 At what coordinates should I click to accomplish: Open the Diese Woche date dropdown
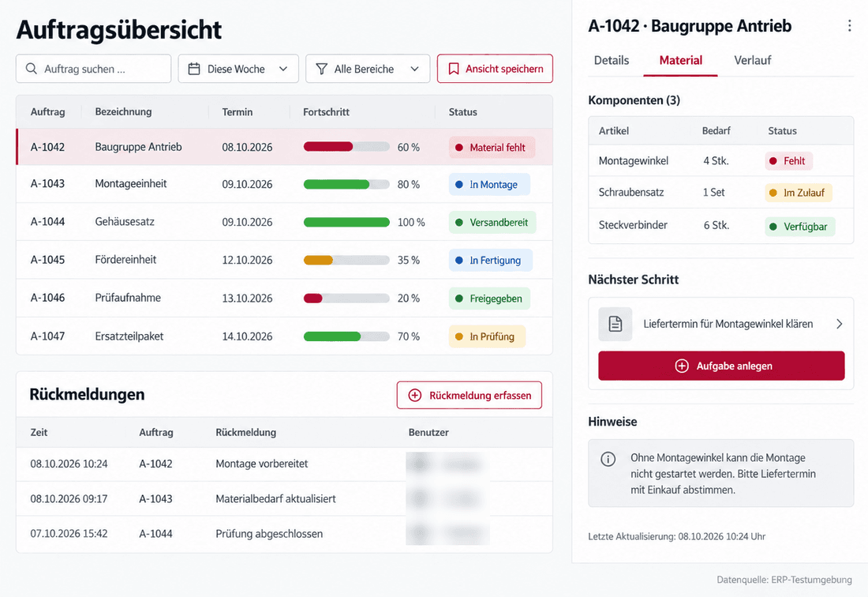point(238,69)
